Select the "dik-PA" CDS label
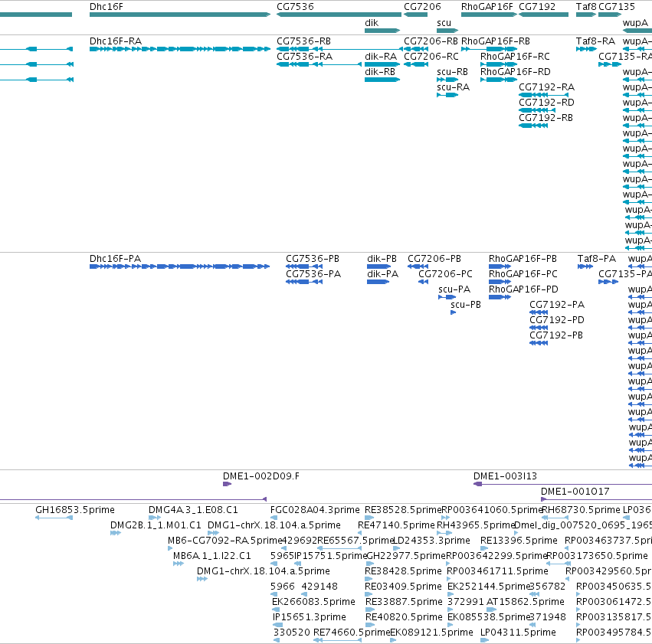This screenshot has height=644, width=652. click(x=383, y=274)
